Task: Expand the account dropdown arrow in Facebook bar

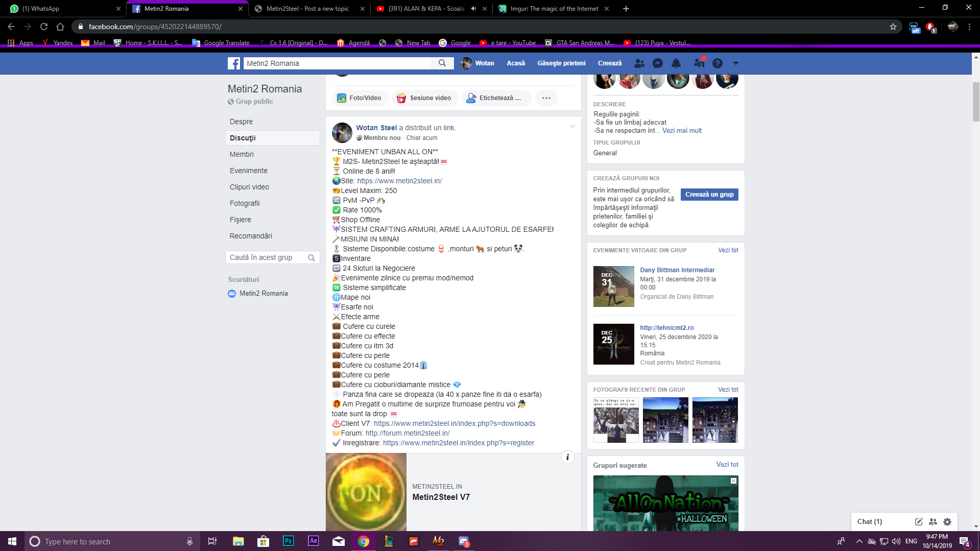Action: [x=736, y=63]
